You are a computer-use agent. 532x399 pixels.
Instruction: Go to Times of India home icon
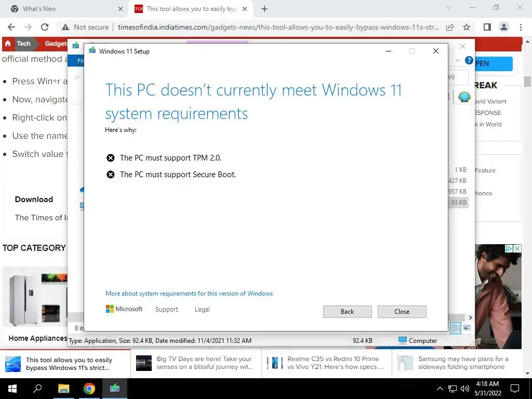tap(8, 44)
